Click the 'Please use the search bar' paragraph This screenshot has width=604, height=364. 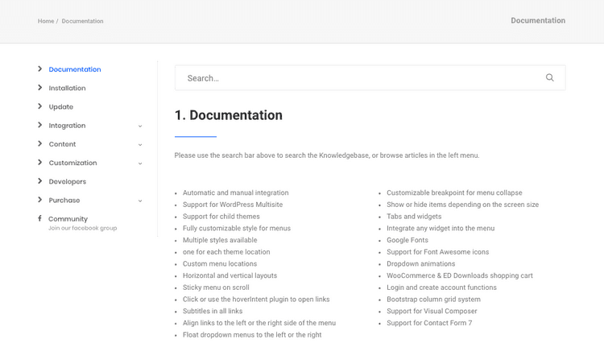tap(327, 155)
